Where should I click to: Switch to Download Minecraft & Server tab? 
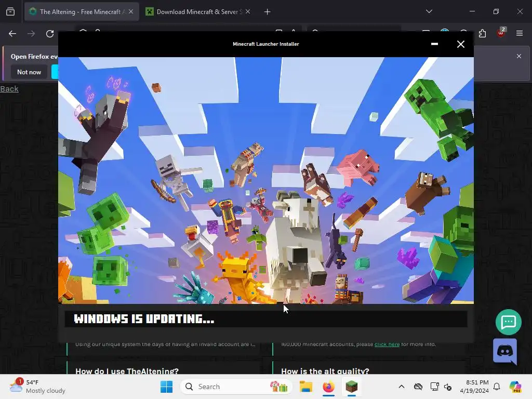tap(199, 12)
